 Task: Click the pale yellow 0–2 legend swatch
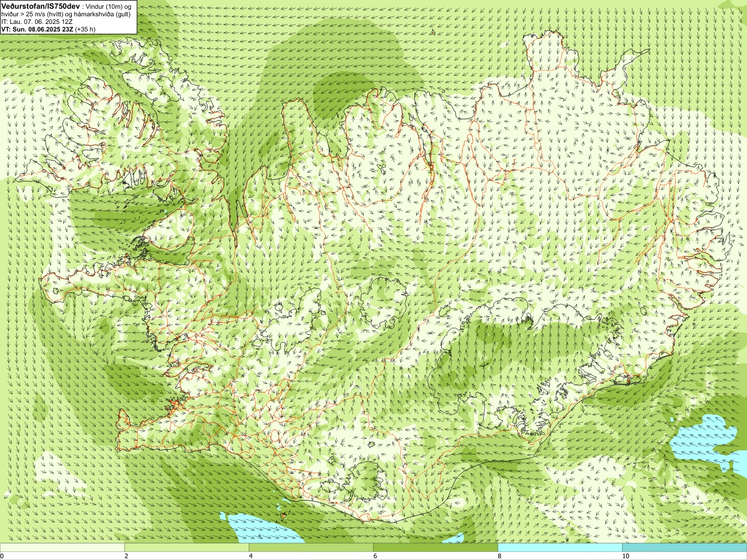pos(62,548)
